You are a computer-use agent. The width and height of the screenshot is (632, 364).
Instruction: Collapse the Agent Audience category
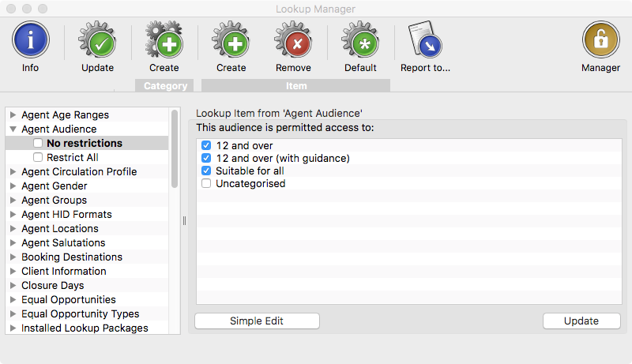point(13,129)
